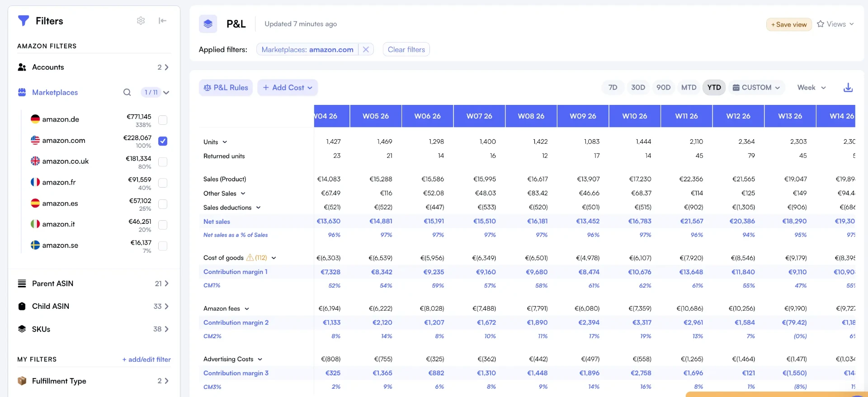Expand the Sales deductions row
868x397 pixels.
tap(258, 208)
